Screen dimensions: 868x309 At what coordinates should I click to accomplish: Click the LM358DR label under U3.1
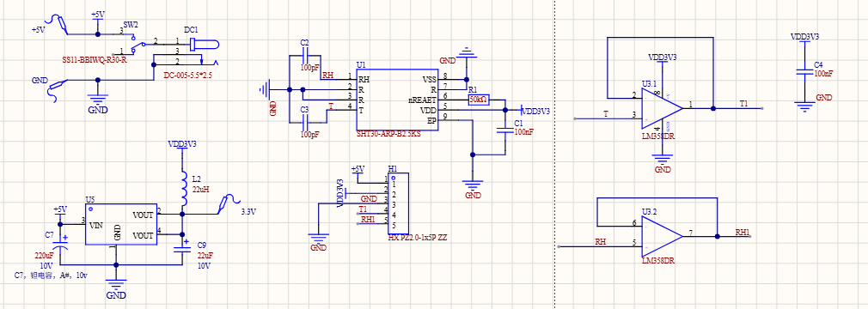click(657, 136)
